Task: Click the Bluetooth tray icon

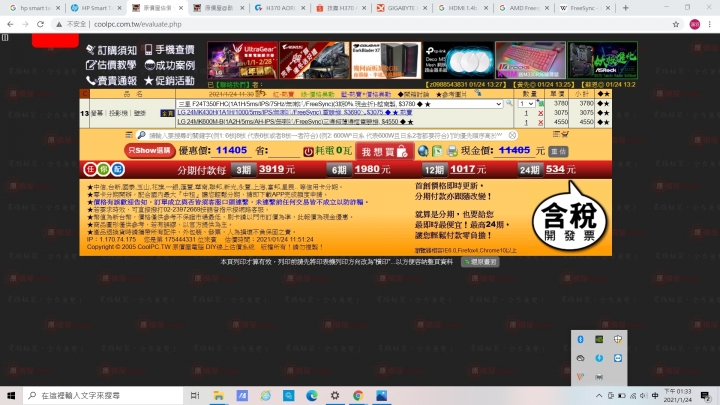Action: (x=580, y=339)
